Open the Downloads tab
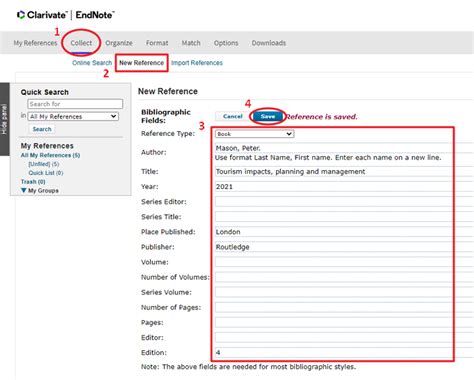Screen dimensions: 474x380 pyautogui.click(x=269, y=43)
